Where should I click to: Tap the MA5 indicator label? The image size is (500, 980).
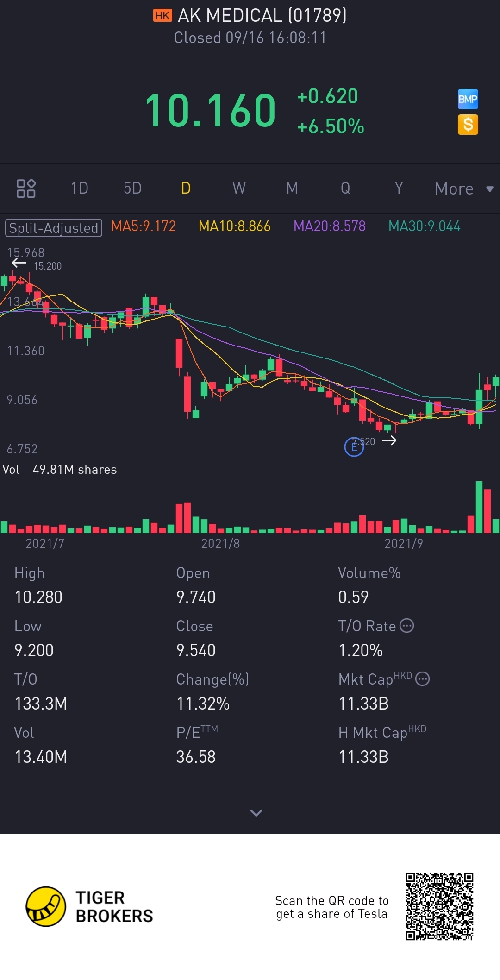click(144, 226)
